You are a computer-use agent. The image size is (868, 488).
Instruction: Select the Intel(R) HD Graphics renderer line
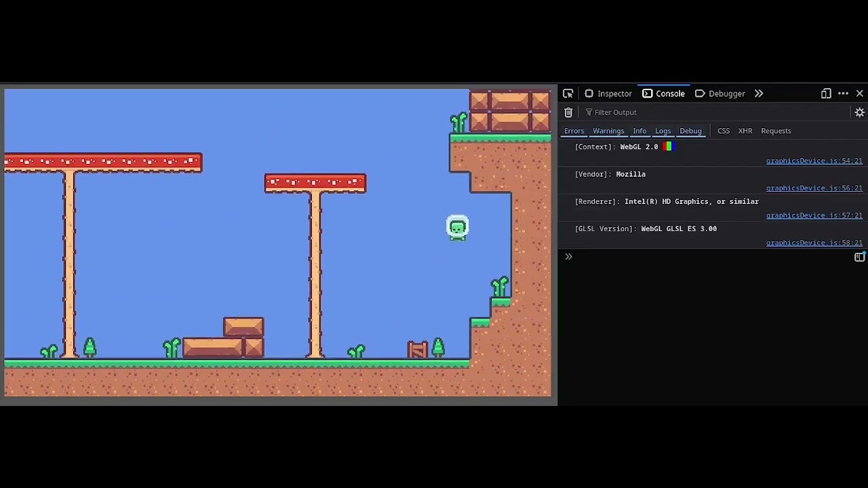(x=667, y=201)
